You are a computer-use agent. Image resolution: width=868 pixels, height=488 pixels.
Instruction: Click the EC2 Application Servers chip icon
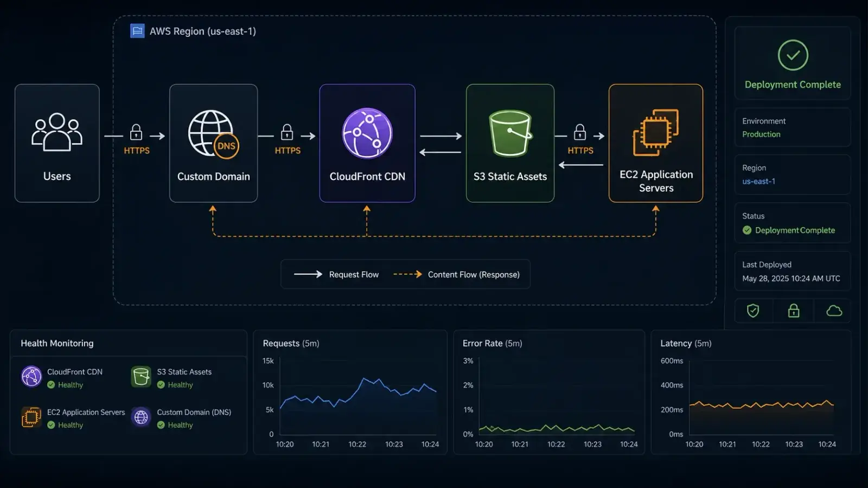point(655,132)
